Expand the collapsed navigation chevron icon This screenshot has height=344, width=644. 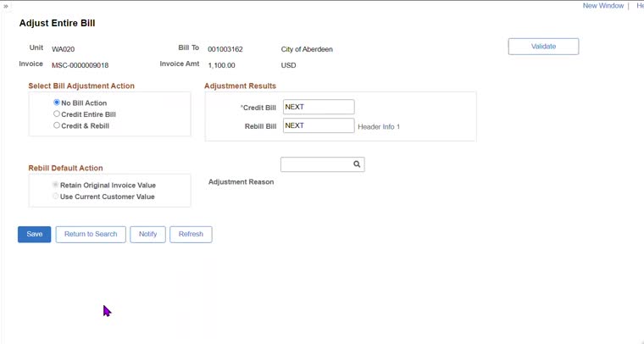[x=6, y=6]
